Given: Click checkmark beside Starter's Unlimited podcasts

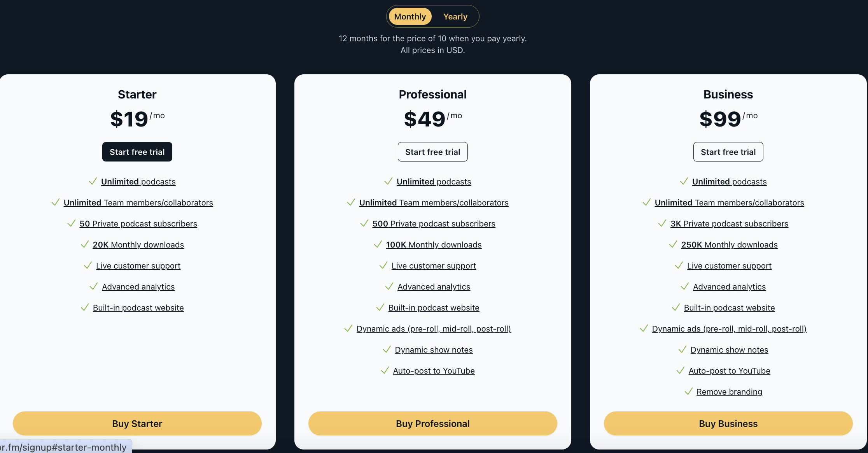Looking at the screenshot, I should (x=93, y=181).
